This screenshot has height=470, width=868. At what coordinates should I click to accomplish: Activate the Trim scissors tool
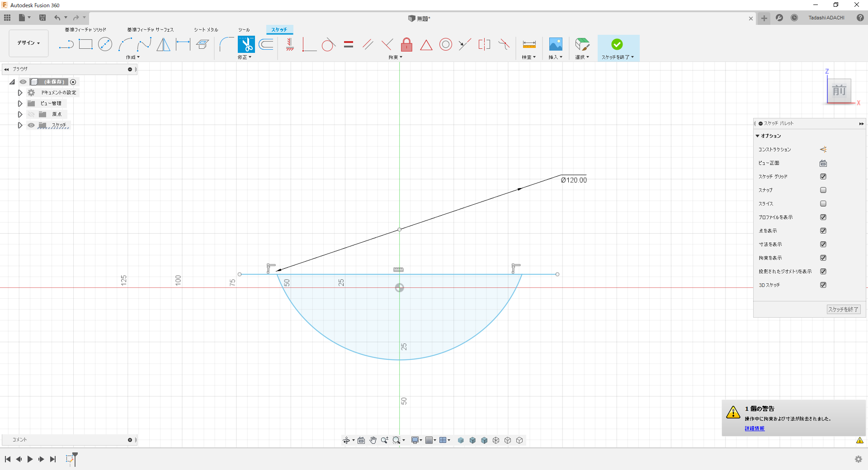point(246,44)
